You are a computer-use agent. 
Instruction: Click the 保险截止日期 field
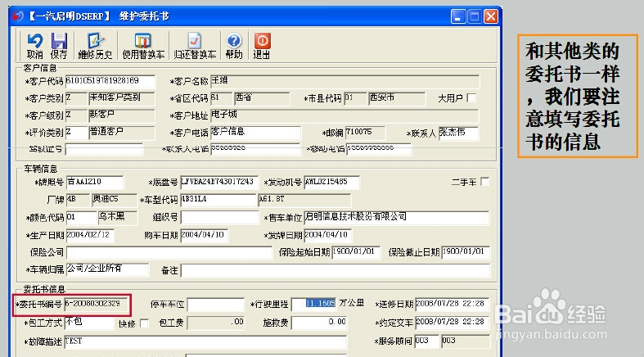coord(466,252)
